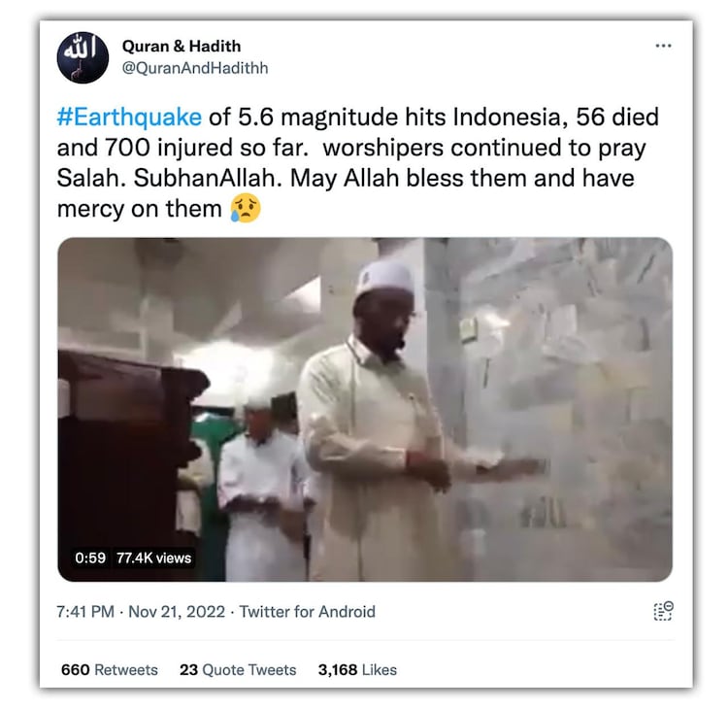This screenshot has height=711, width=728.
Task: Show the 23 Quote Tweets
Action: pyautogui.click(x=238, y=669)
